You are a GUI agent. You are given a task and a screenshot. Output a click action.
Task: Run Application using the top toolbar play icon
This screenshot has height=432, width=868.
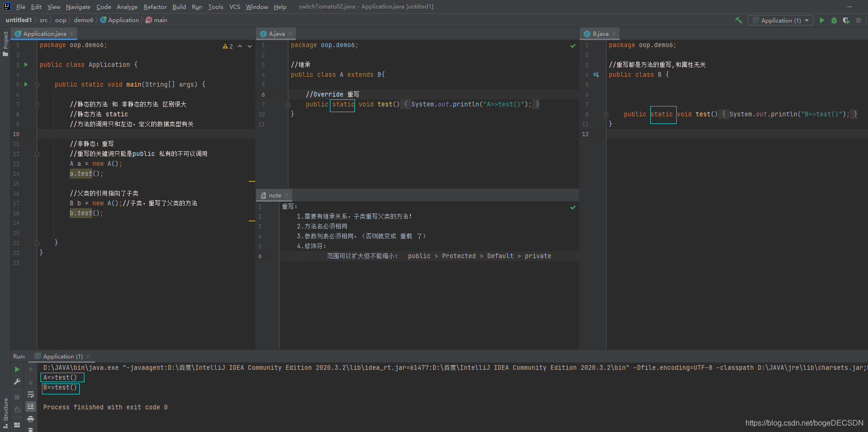822,20
